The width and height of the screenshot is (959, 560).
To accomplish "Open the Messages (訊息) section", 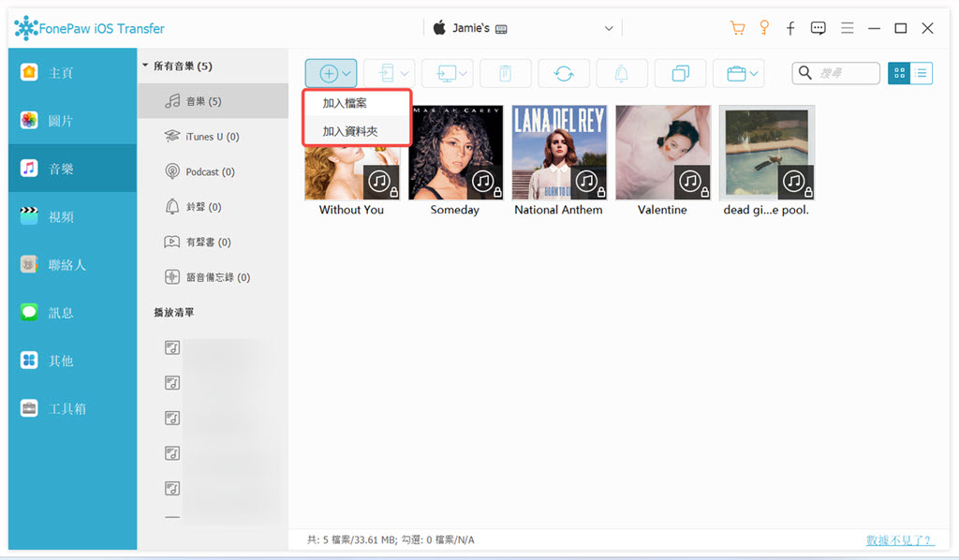I will click(72, 313).
